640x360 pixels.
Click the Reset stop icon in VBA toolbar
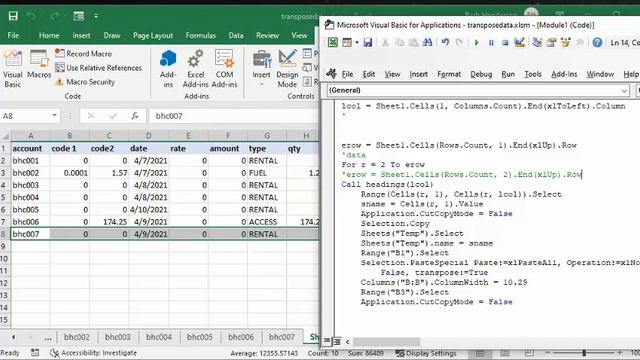tap(505, 42)
